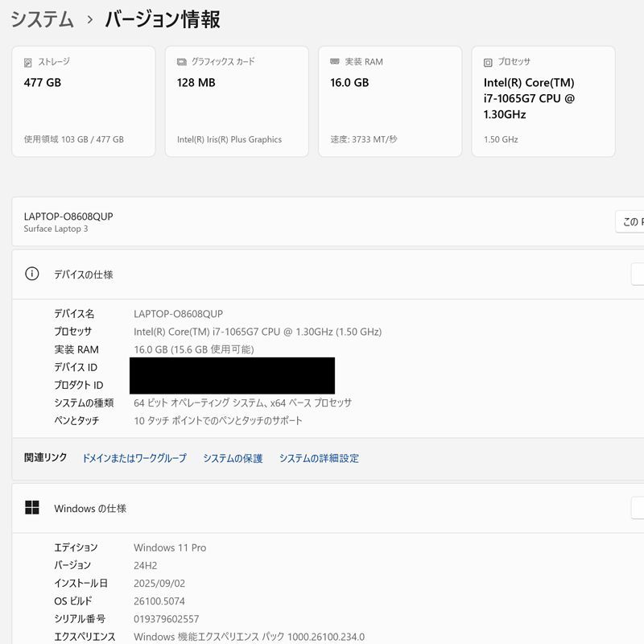The width and height of the screenshot is (644, 644).
Task: Click the この PC rename button
Action: pos(630,222)
